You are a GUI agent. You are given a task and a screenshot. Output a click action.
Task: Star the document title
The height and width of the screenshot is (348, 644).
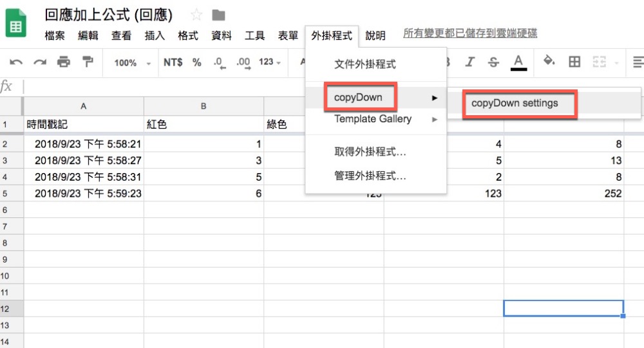(196, 15)
